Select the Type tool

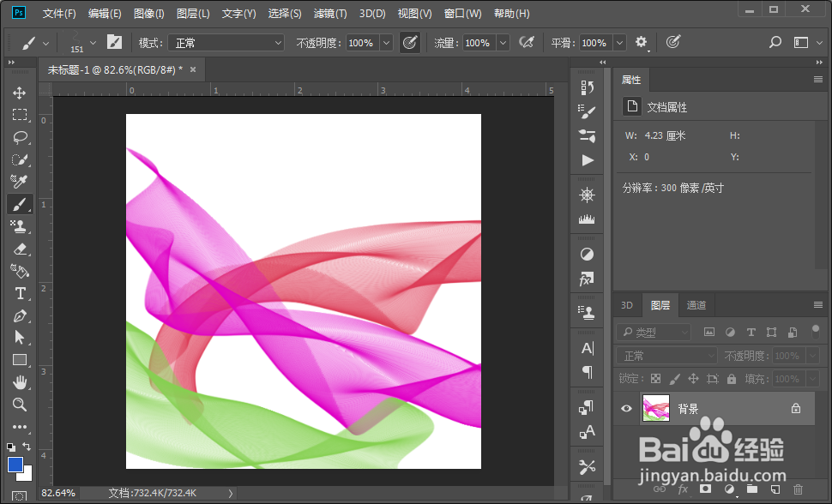(x=20, y=293)
